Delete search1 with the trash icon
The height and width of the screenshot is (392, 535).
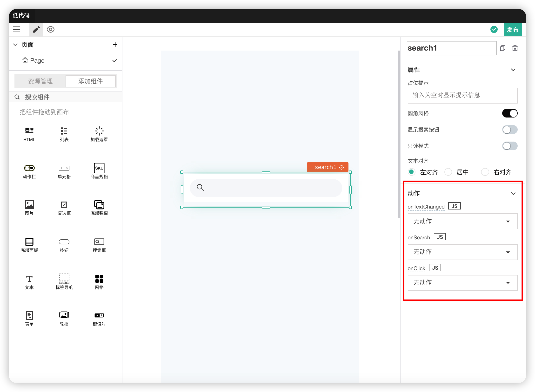(x=515, y=48)
